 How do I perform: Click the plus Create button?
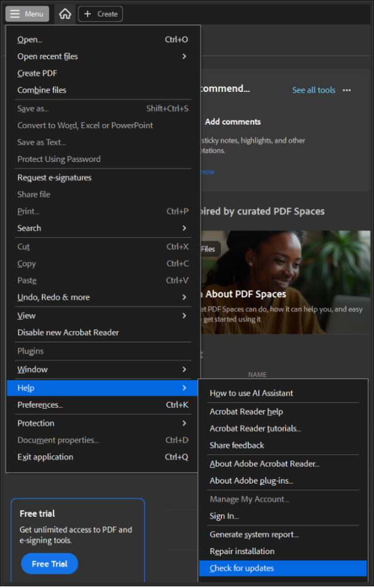100,14
